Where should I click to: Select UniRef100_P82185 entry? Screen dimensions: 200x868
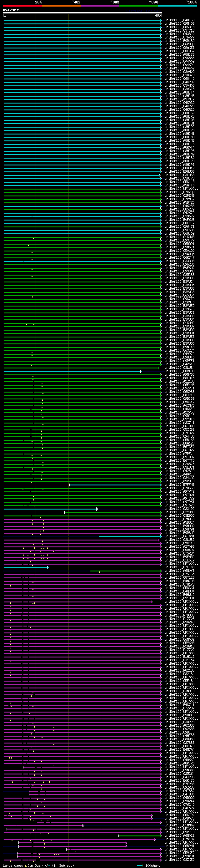click(179, 671)
